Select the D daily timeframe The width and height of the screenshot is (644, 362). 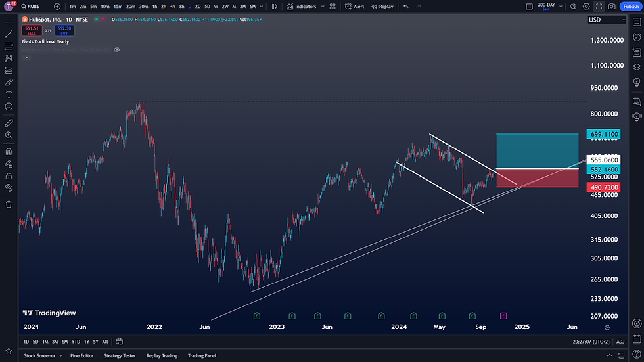(x=189, y=6)
